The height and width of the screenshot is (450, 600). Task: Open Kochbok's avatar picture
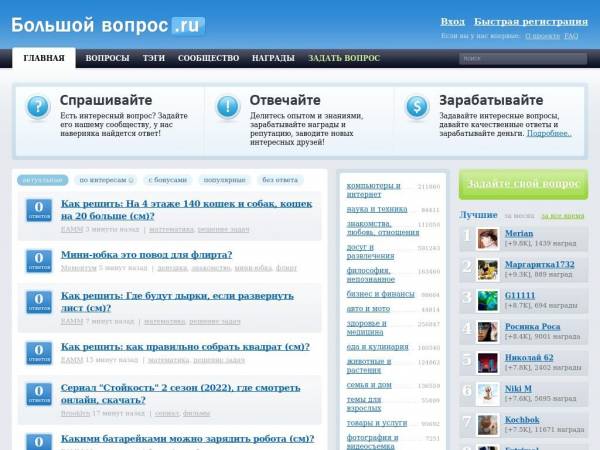[x=488, y=425]
